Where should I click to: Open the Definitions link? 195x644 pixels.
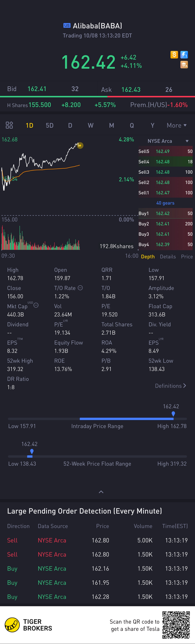click(170, 386)
